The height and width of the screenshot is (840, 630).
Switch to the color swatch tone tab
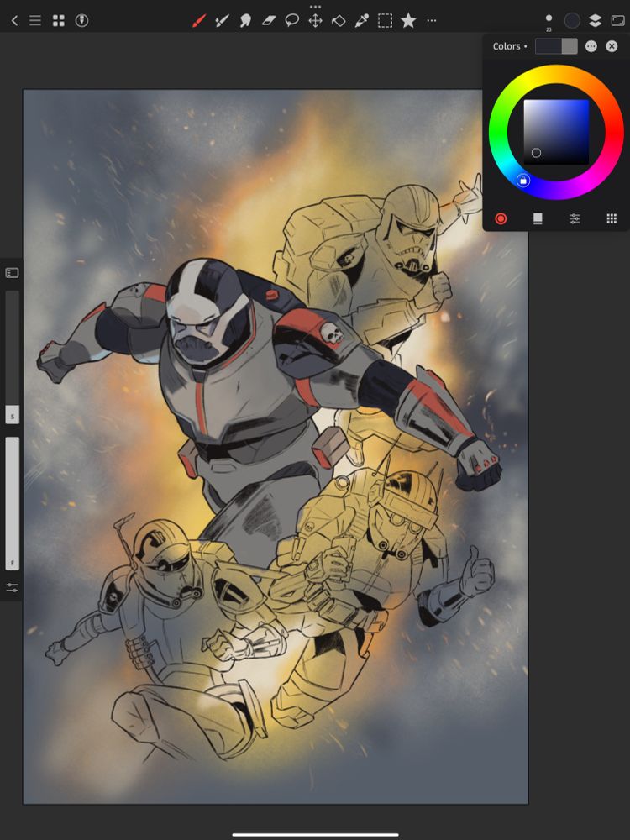coord(538,218)
